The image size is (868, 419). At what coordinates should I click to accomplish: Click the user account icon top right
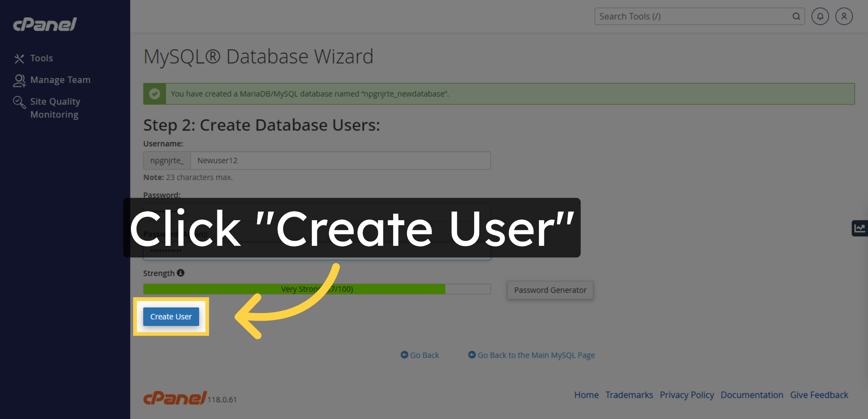[844, 16]
